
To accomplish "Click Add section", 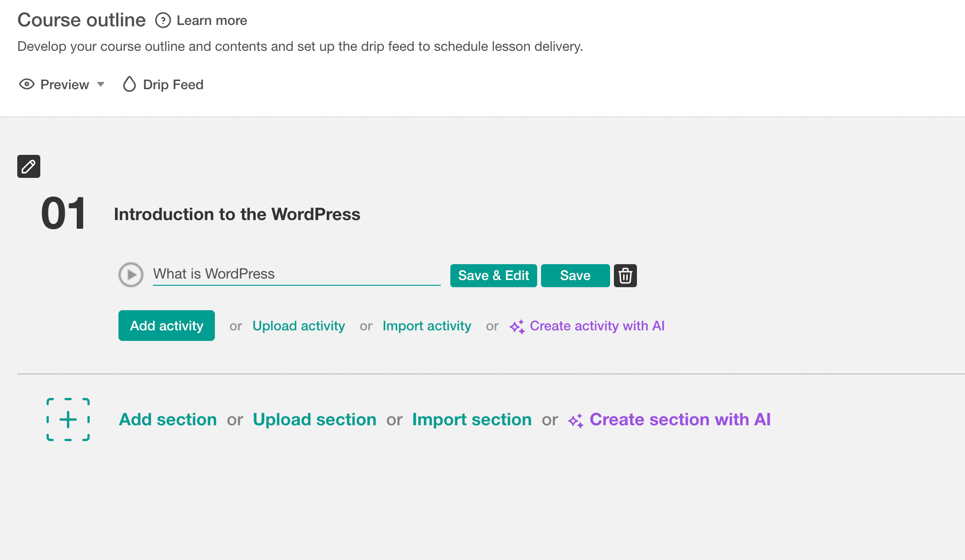I will pos(167,420).
